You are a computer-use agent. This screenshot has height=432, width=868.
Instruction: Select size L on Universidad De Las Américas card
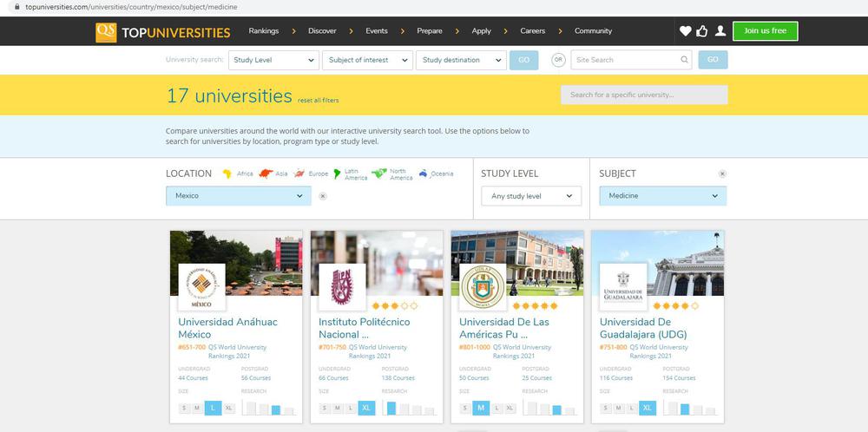[x=497, y=409]
